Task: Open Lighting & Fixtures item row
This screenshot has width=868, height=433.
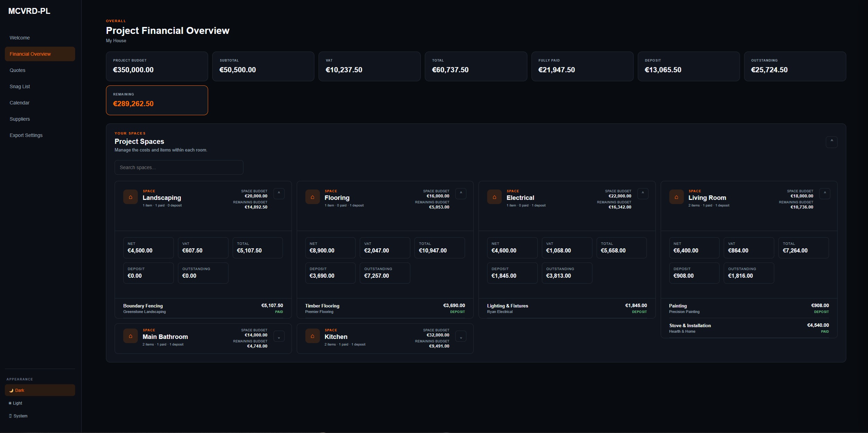Action: click(x=567, y=308)
